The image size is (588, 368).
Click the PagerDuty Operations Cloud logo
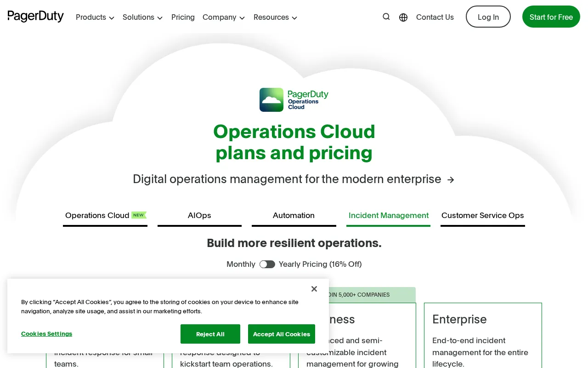tap(294, 100)
